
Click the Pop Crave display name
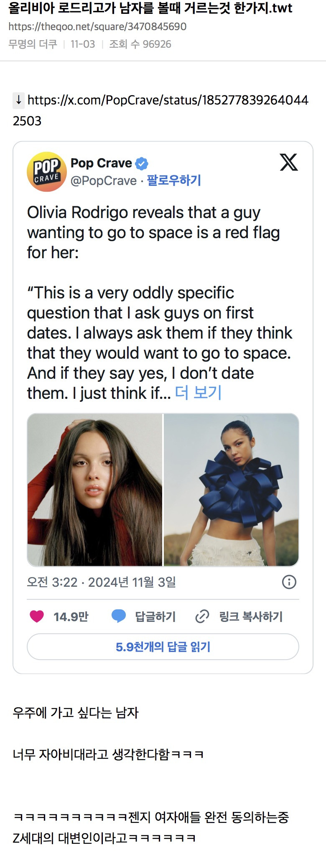(101, 163)
